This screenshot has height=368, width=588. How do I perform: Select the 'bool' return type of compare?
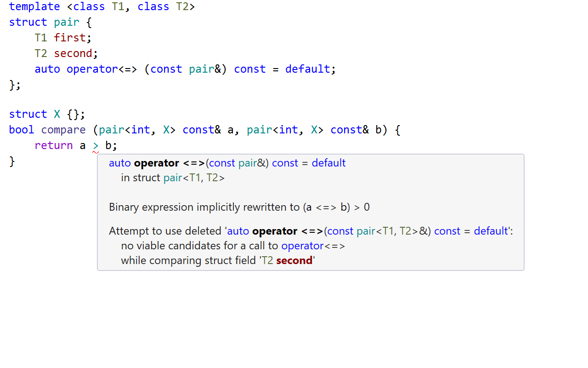click(x=21, y=129)
